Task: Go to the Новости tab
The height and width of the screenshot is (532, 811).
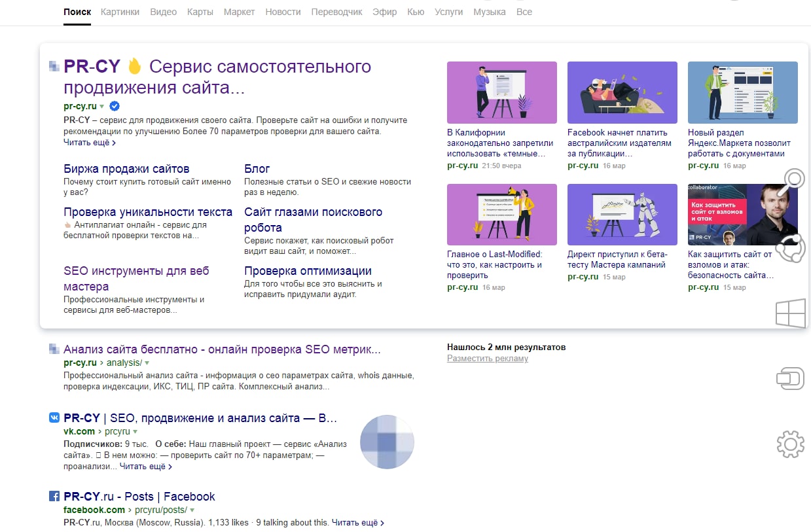Action: click(283, 12)
